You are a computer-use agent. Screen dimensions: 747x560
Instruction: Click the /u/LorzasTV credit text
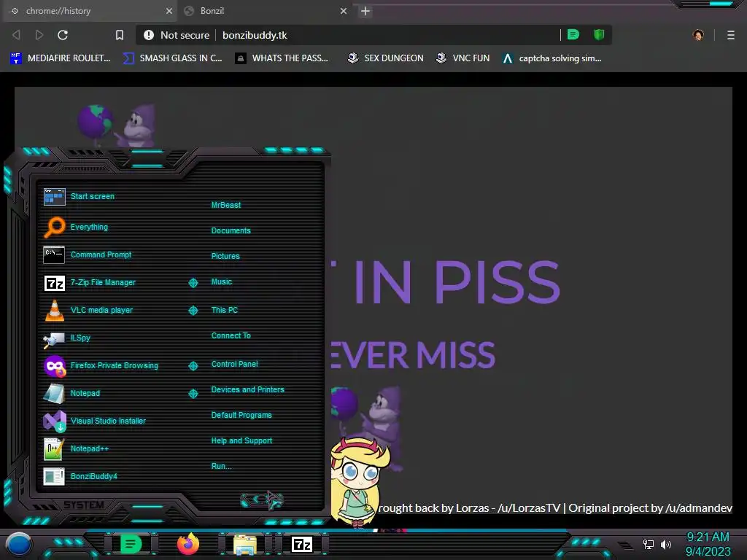pyautogui.click(x=530, y=508)
